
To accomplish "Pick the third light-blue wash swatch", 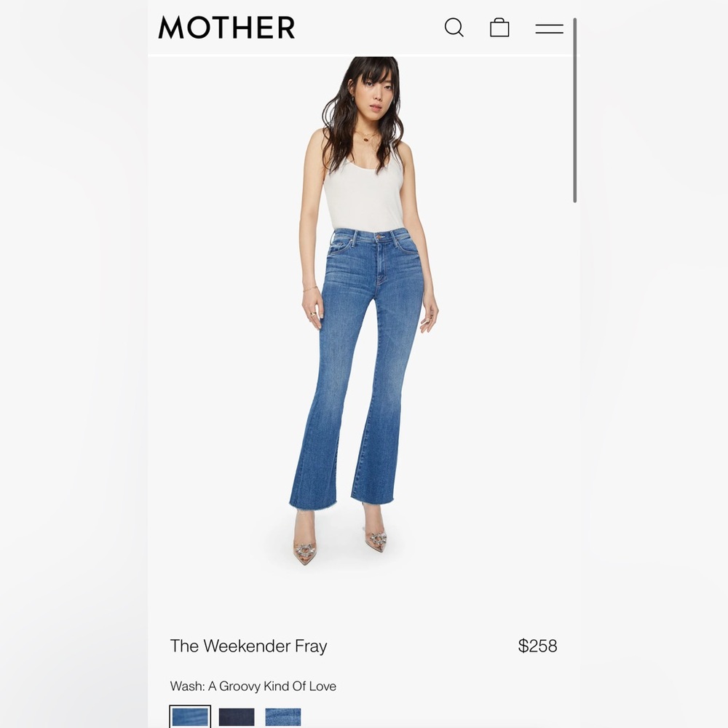I will [283, 717].
